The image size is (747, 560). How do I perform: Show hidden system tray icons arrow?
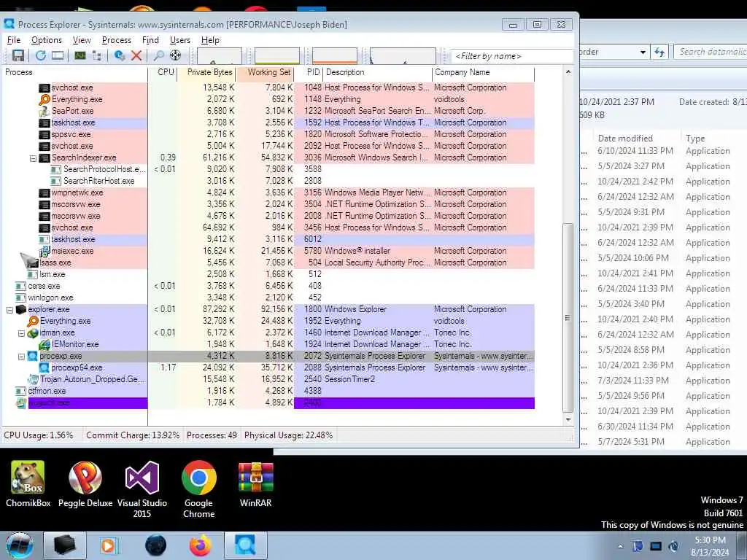pos(620,546)
